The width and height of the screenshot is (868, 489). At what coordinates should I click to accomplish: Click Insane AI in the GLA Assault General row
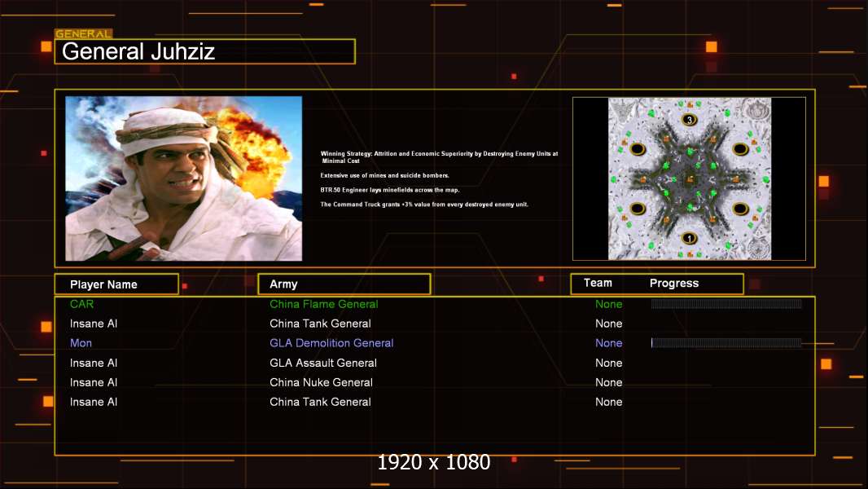tap(94, 363)
